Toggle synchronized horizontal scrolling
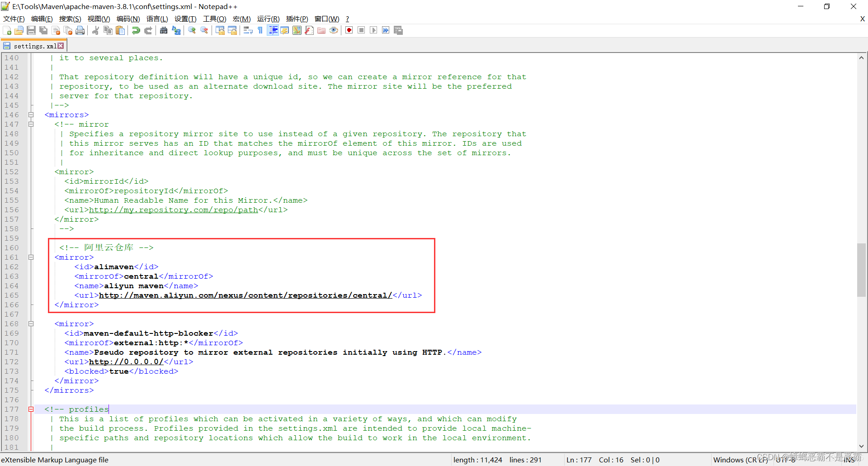The width and height of the screenshot is (868, 466). pyautogui.click(x=232, y=30)
